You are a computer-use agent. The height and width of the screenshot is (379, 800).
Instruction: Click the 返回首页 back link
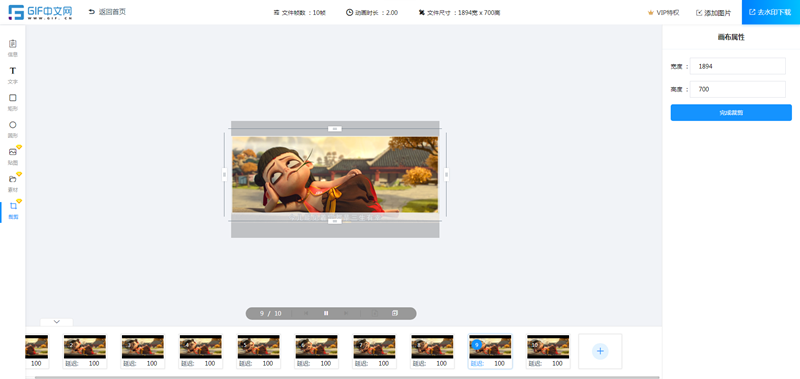[107, 12]
